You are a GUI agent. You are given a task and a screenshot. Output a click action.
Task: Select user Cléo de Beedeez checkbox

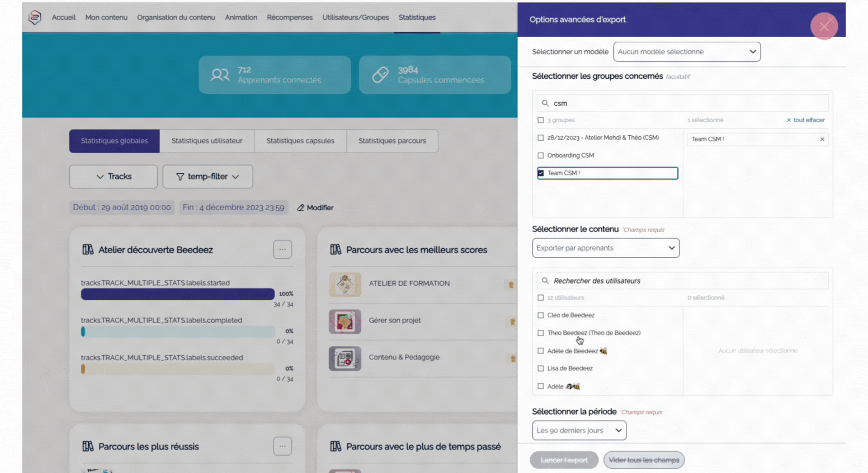coord(541,315)
